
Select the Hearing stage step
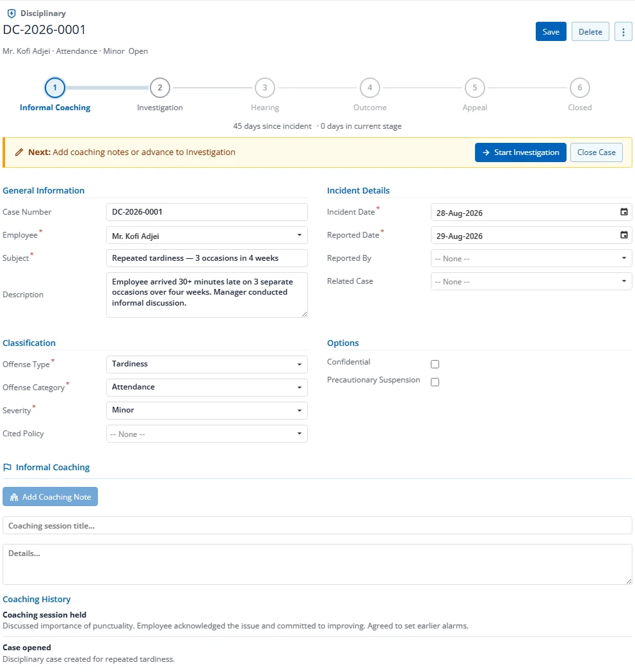[x=264, y=95]
